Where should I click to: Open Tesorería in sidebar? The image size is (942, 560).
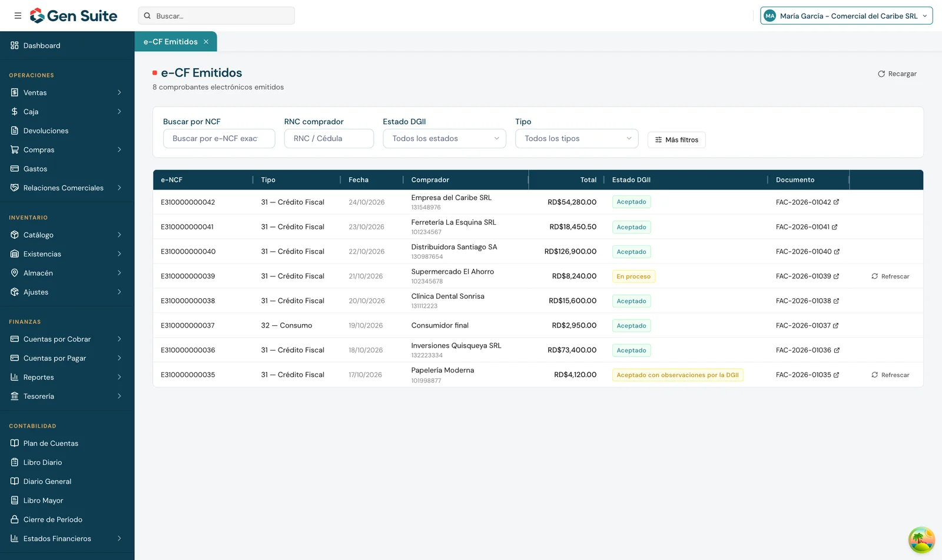(x=67, y=396)
